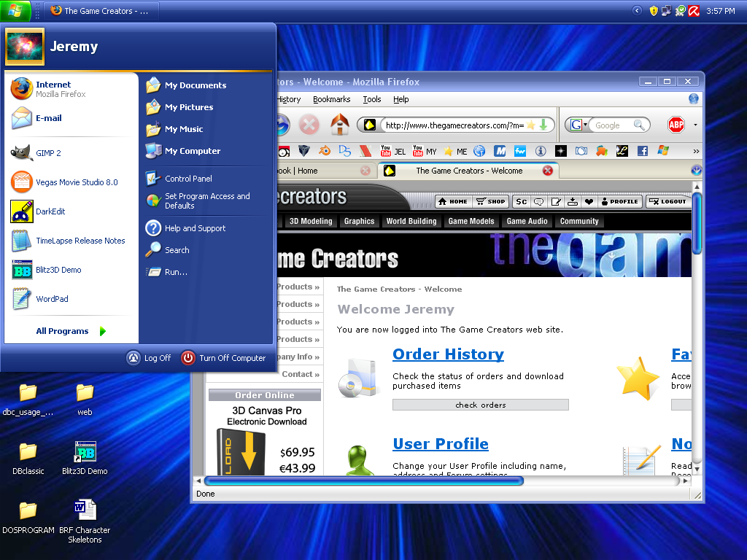Open the YouTube JEL bookmark

[393, 151]
